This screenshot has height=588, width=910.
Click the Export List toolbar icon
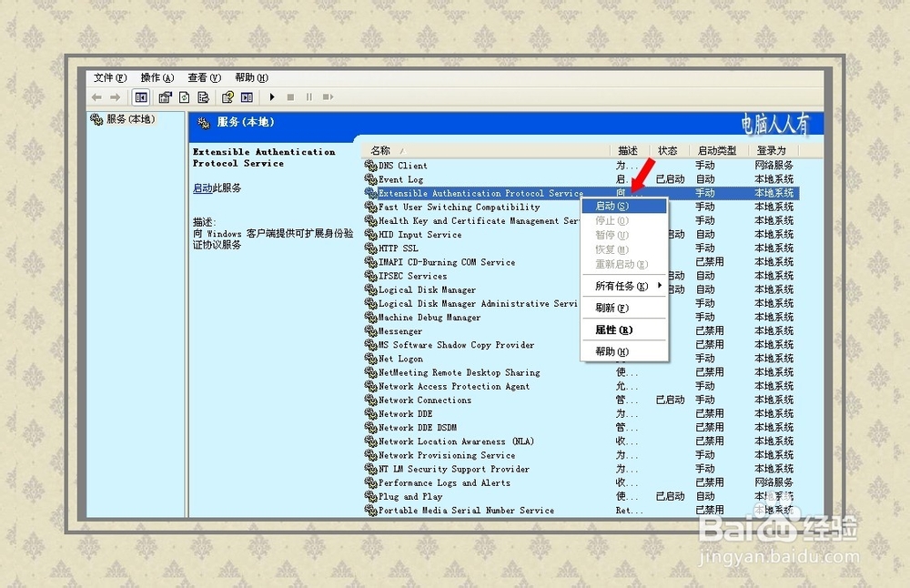tap(203, 97)
